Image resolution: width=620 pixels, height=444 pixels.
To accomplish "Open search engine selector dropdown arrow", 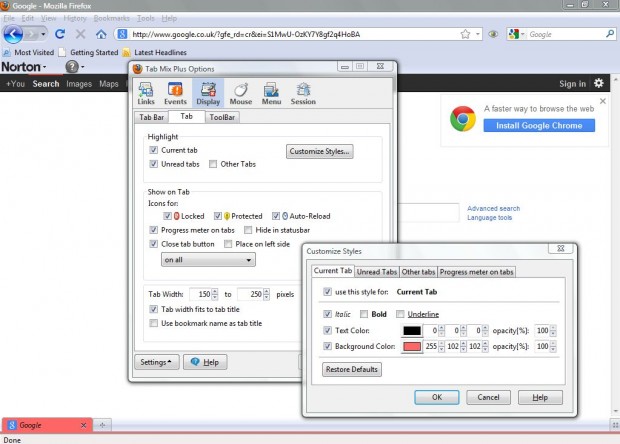I will click(x=522, y=35).
